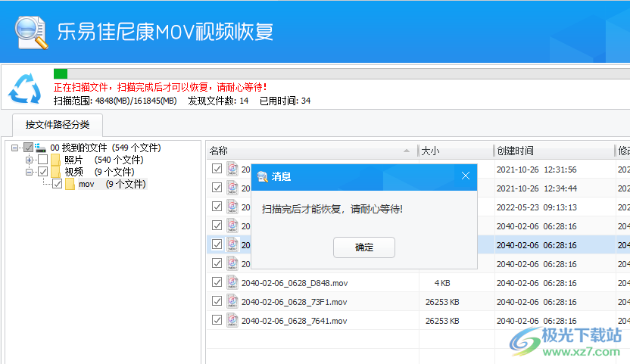Collapse the 视频 folder node
The height and width of the screenshot is (364, 630).
pyautogui.click(x=29, y=172)
